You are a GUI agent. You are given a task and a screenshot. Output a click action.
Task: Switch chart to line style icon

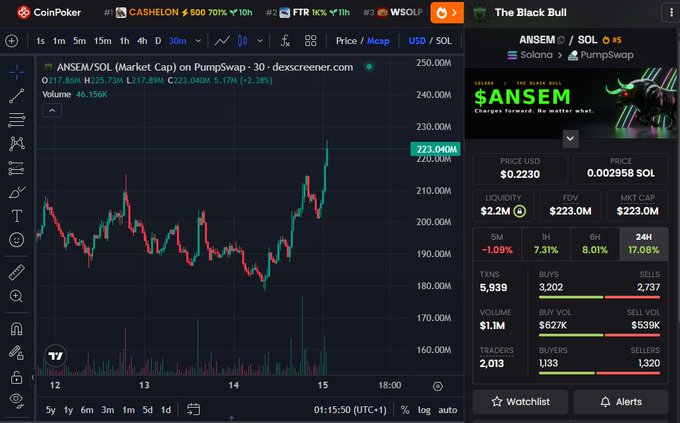click(x=222, y=41)
